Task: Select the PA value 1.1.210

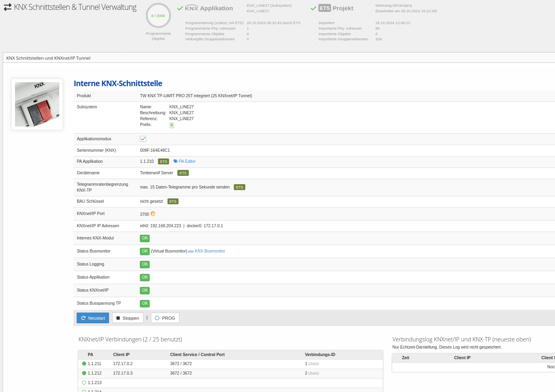Action: (x=147, y=161)
